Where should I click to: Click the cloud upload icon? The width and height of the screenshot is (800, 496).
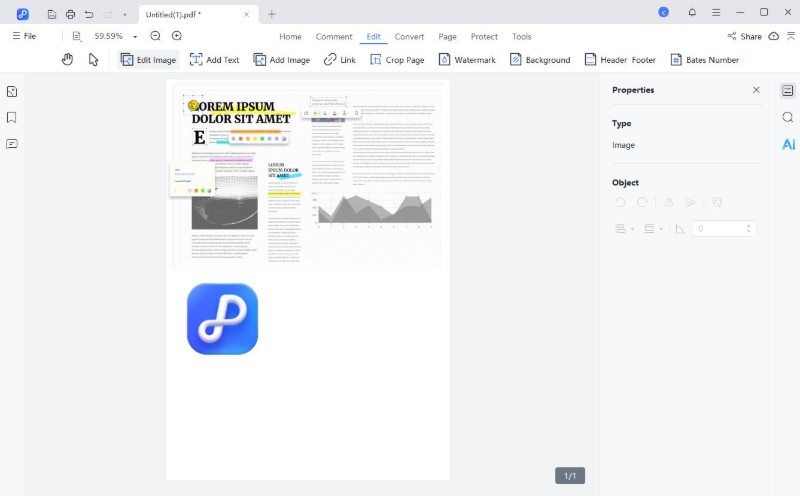point(774,36)
